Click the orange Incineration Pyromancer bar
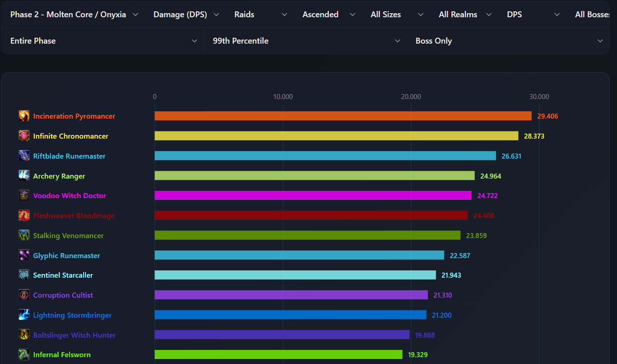 [343, 116]
